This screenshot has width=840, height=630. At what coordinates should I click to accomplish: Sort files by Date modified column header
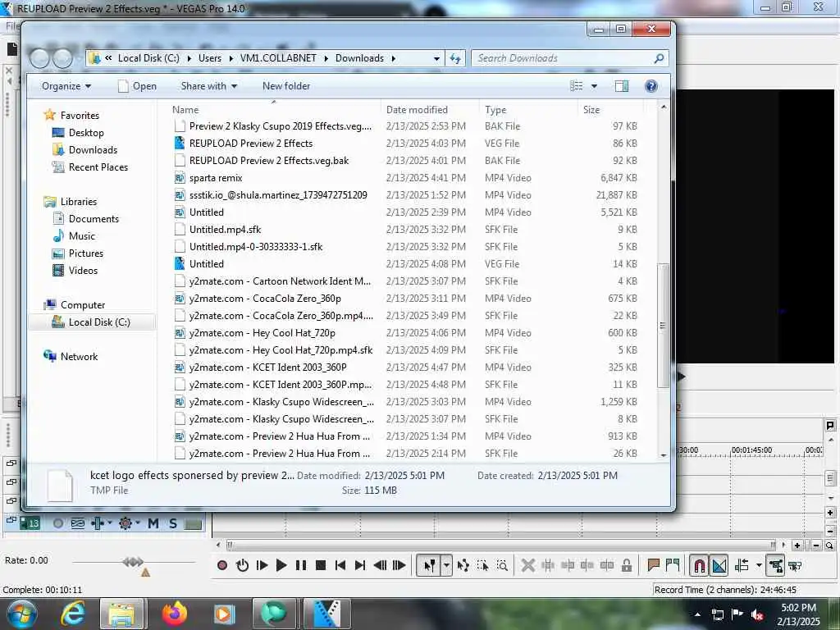[x=417, y=110]
